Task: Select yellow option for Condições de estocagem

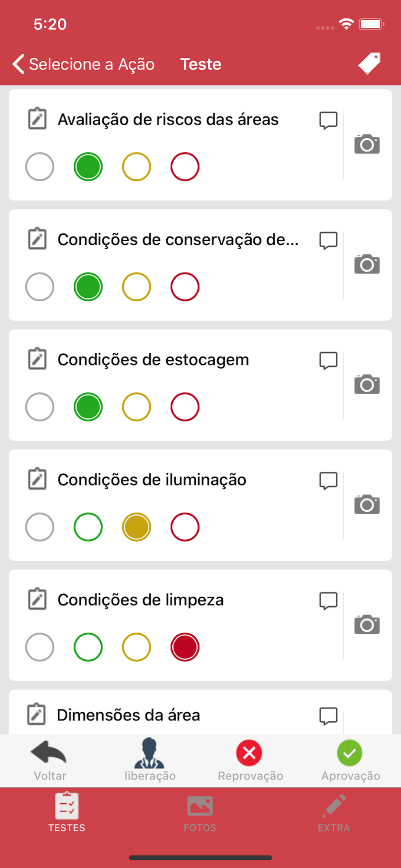Action: click(x=137, y=407)
